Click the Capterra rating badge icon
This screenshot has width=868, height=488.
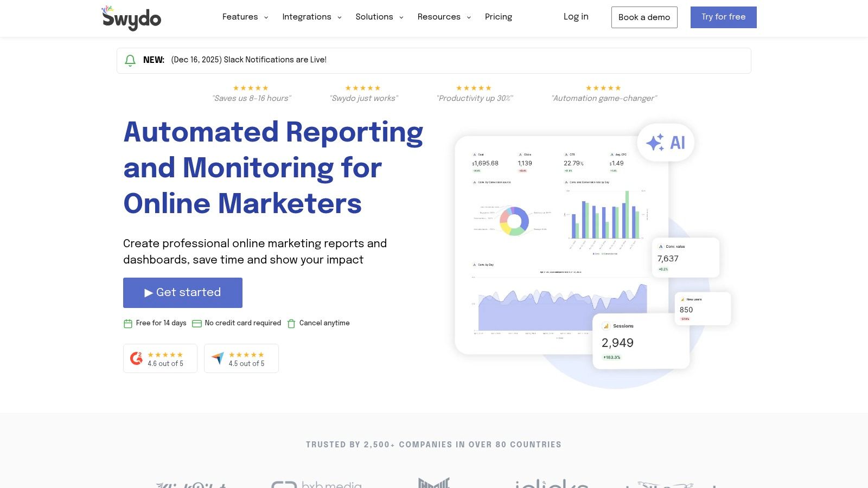pos(218,358)
